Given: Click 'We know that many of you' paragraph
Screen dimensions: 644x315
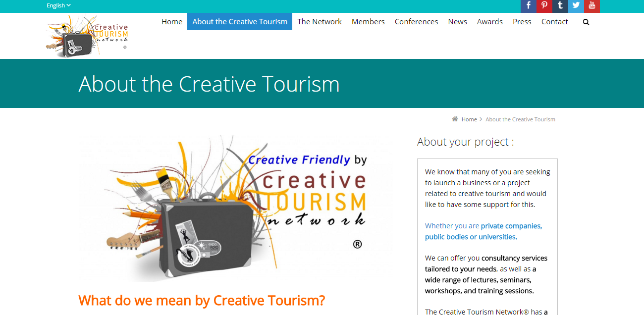Looking at the screenshot, I should 487,188.
